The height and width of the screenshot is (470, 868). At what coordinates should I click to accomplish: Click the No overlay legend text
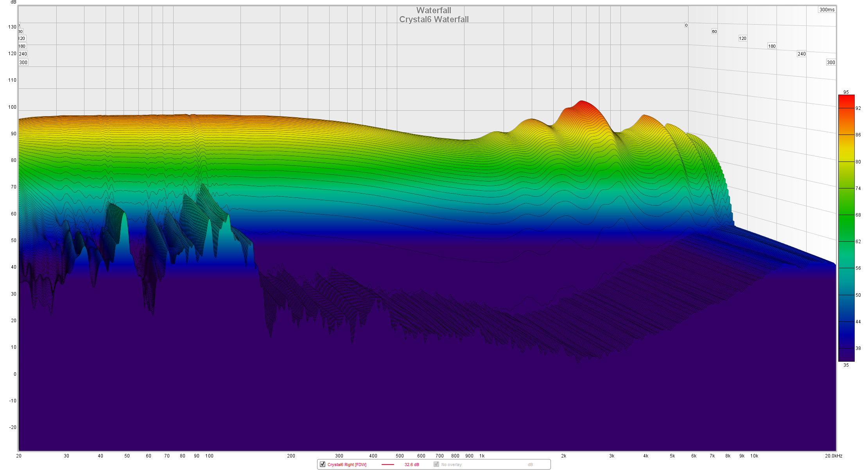click(451, 465)
